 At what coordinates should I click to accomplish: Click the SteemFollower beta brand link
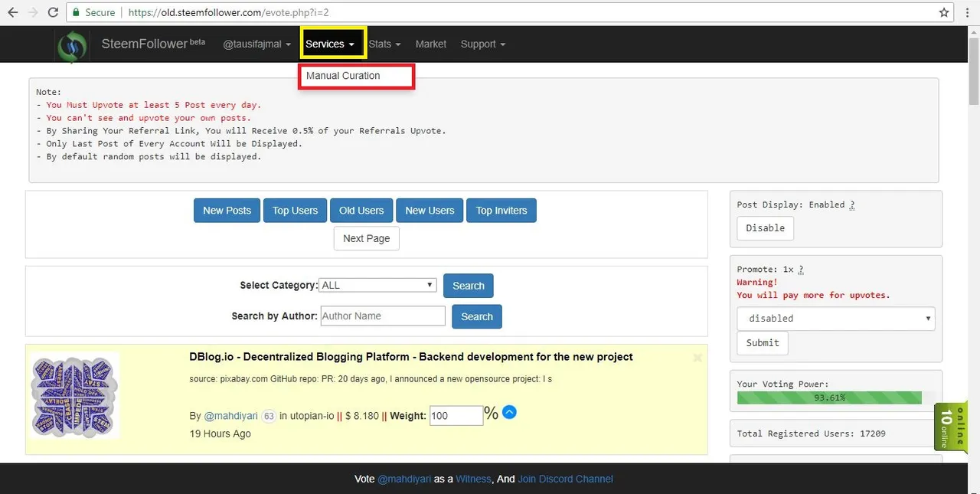(x=153, y=44)
